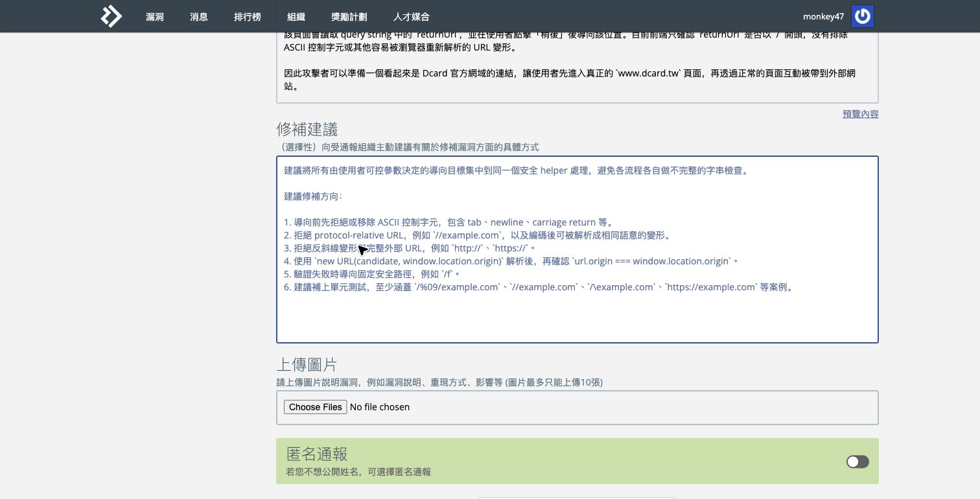Image resolution: width=980 pixels, height=499 pixels.
Task: Click the paragraph starting '因此攻擊者可以準備'
Action: (570, 80)
